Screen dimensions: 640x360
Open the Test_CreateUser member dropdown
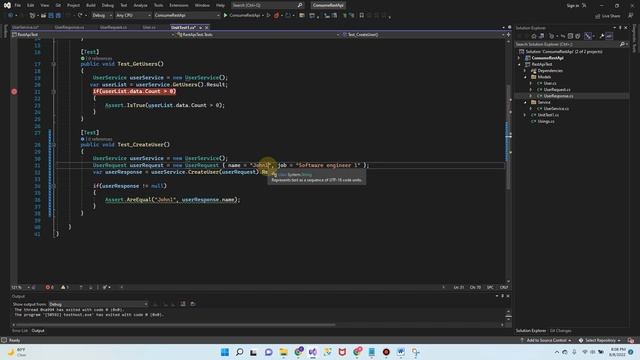tap(422, 35)
